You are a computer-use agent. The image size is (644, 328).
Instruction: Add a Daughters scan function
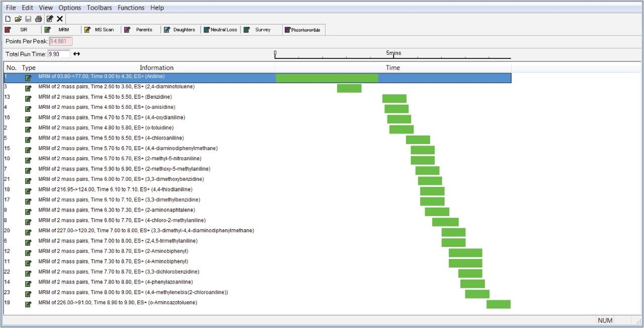click(181, 30)
